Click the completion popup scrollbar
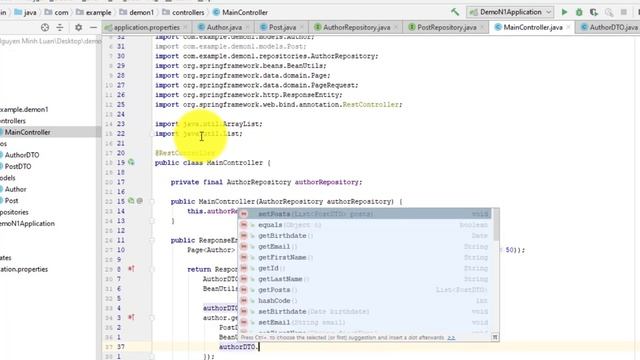Screen dimensions: 640x360 coord(496,225)
